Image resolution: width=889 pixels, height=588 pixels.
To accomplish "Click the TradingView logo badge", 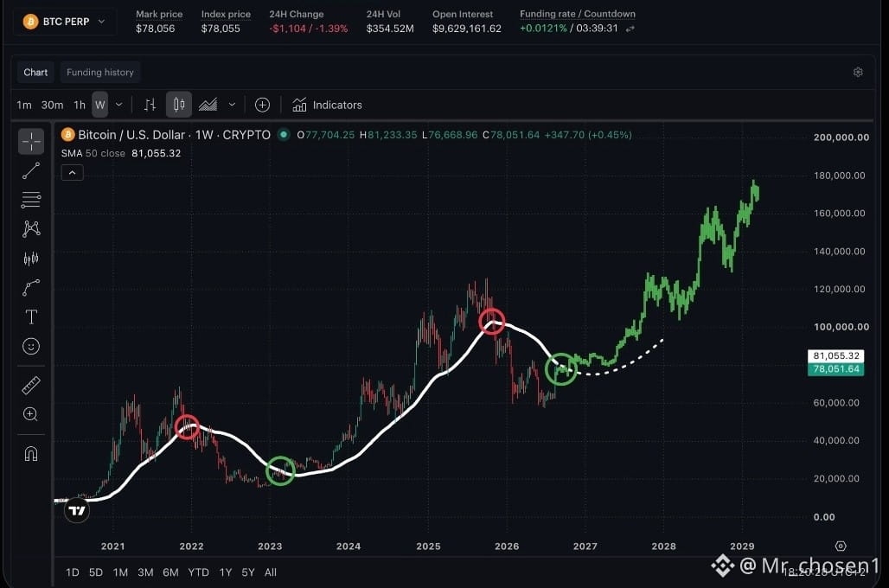I will (x=77, y=510).
